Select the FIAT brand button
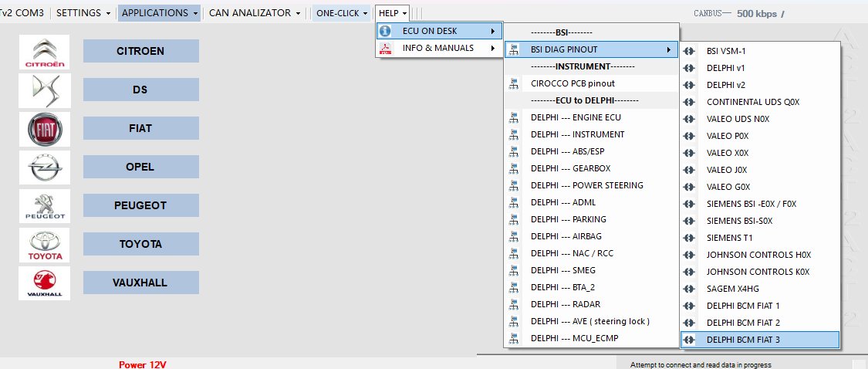Viewport: 868px width, 369px height. pyautogui.click(x=140, y=128)
